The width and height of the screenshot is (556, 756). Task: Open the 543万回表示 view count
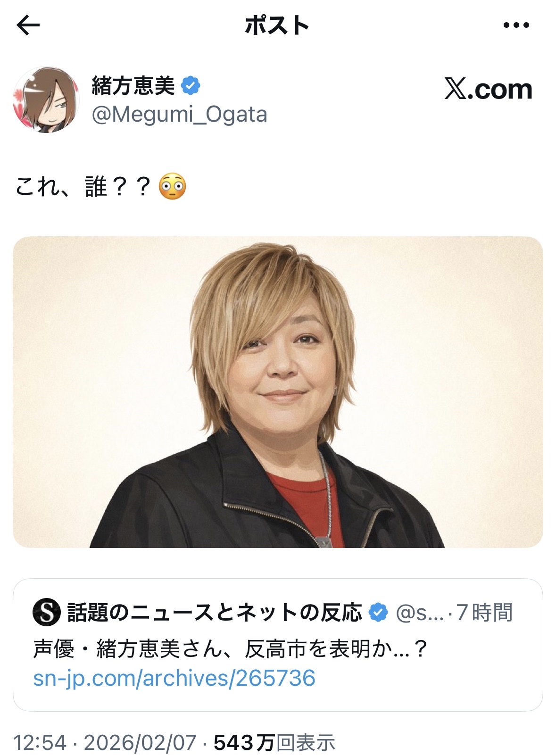coord(274,743)
